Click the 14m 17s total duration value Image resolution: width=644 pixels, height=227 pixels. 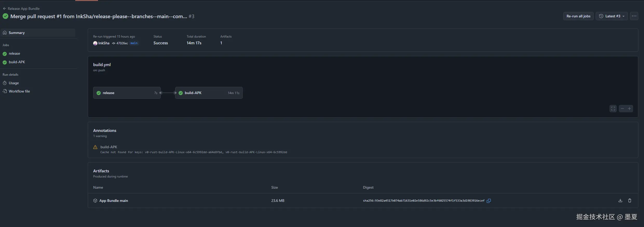point(194,43)
